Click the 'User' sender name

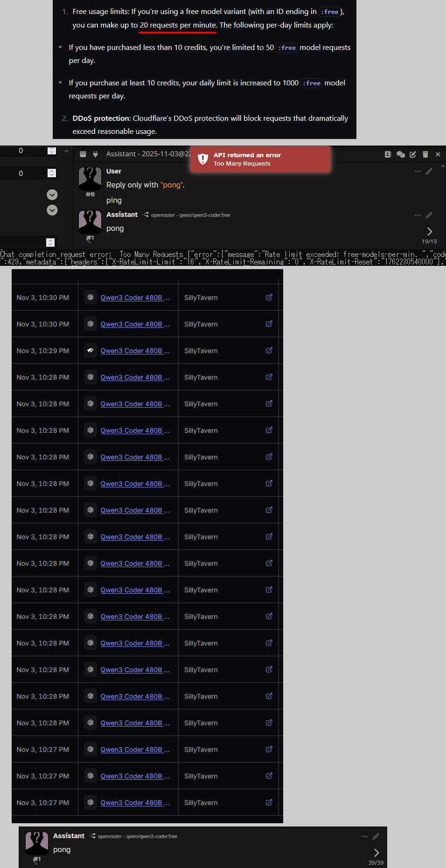(114, 171)
